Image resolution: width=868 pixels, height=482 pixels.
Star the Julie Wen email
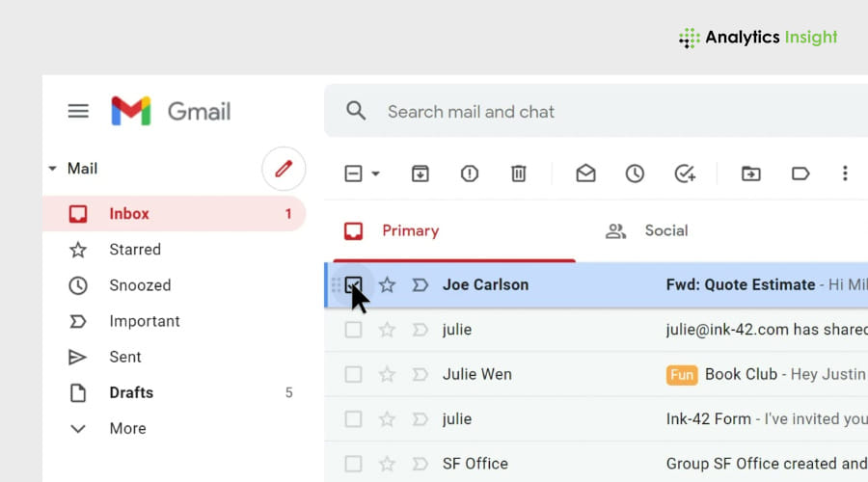coord(387,375)
